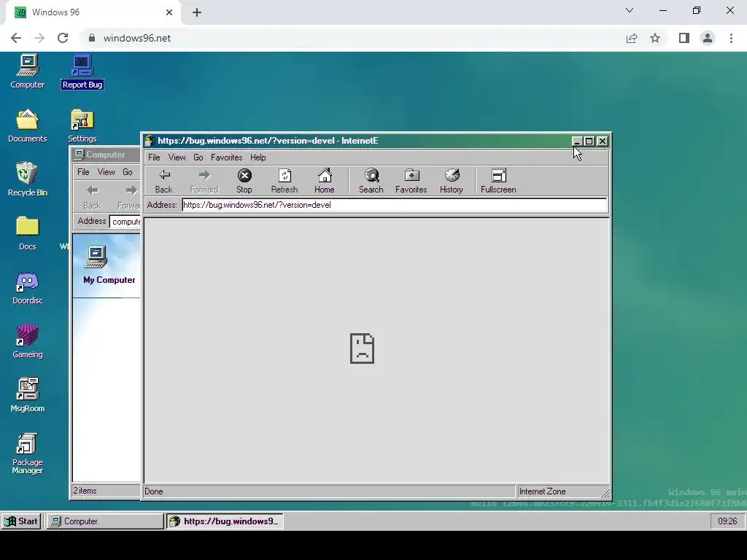
Task: Open Favorites folder in InternetE toolbar
Action: tap(411, 181)
